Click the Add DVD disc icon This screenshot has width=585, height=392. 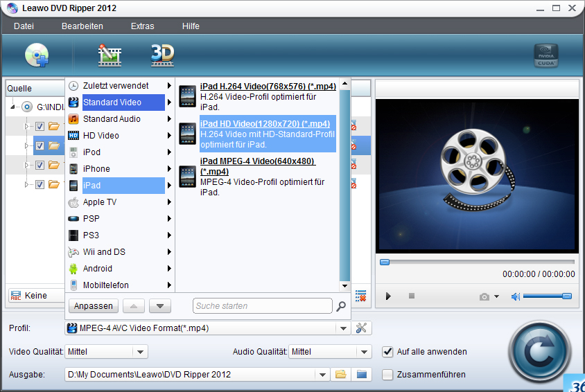(x=36, y=55)
